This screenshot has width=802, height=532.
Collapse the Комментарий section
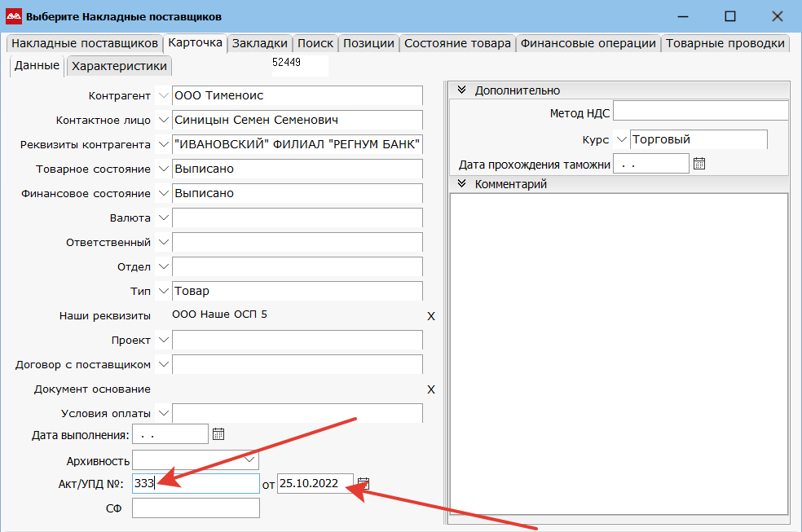click(462, 183)
